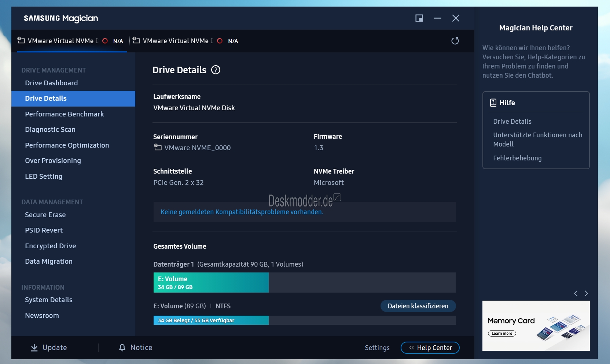Open Fehlerbehebung help link
Viewport: 610px width, 364px height.
coord(517,158)
